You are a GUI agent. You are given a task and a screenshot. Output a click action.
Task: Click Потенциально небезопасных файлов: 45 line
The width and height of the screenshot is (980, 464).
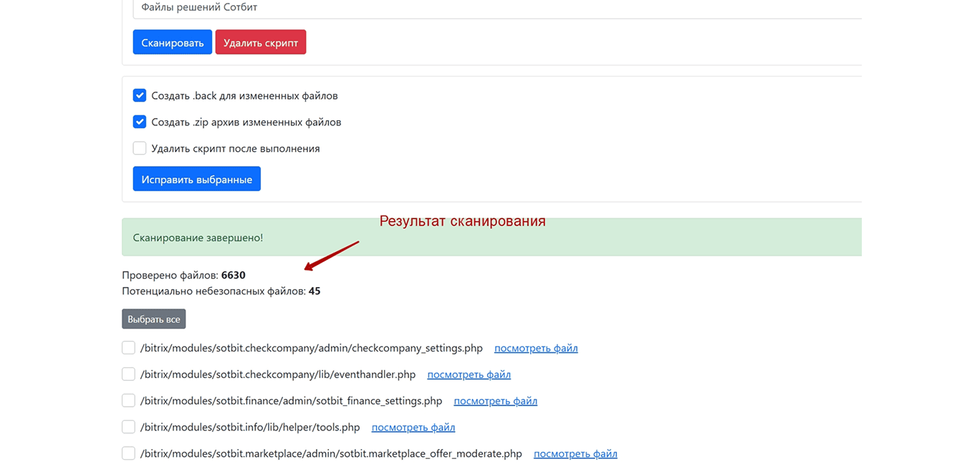click(x=221, y=291)
